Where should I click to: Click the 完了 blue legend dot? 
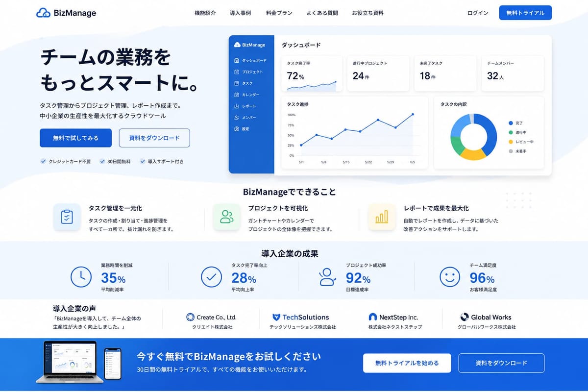coord(511,123)
